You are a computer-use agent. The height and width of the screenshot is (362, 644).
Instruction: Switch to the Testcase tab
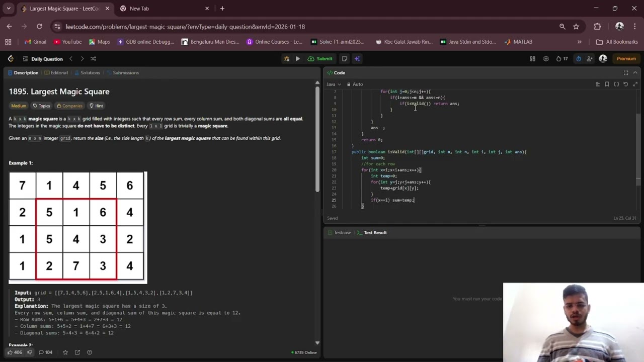[339, 233]
